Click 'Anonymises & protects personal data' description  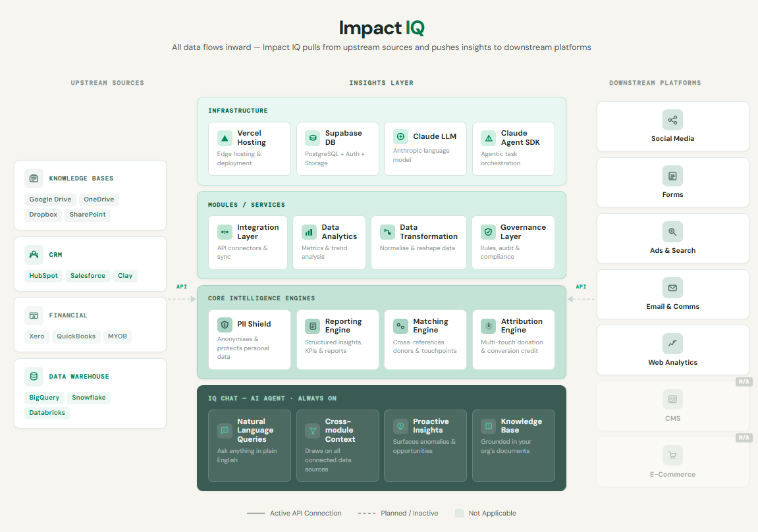(x=242, y=348)
